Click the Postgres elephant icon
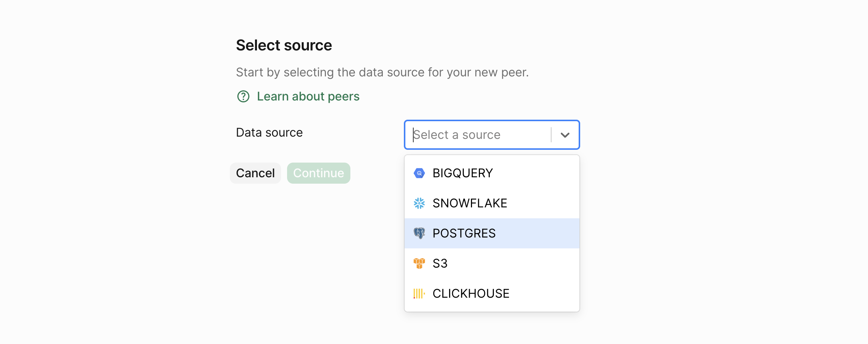The image size is (868, 344). pos(419,233)
